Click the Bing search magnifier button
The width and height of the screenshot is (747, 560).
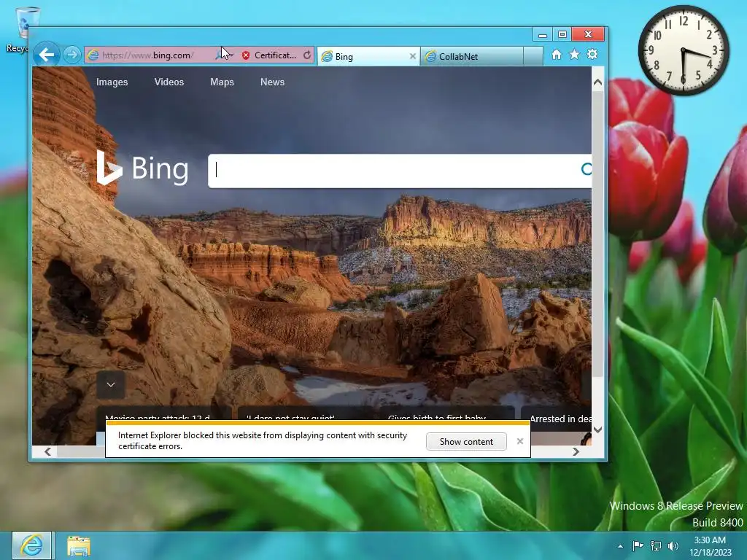pos(587,169)
